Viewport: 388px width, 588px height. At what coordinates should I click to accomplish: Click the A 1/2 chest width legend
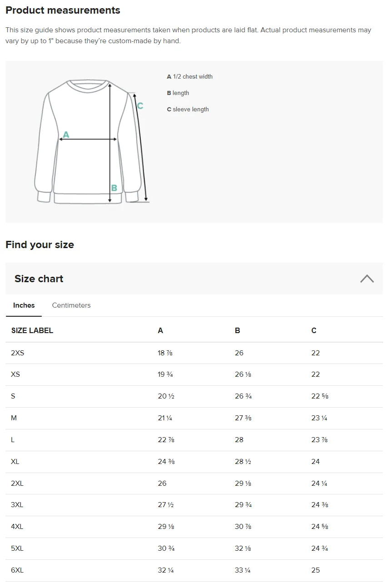[x=190, y=76]
